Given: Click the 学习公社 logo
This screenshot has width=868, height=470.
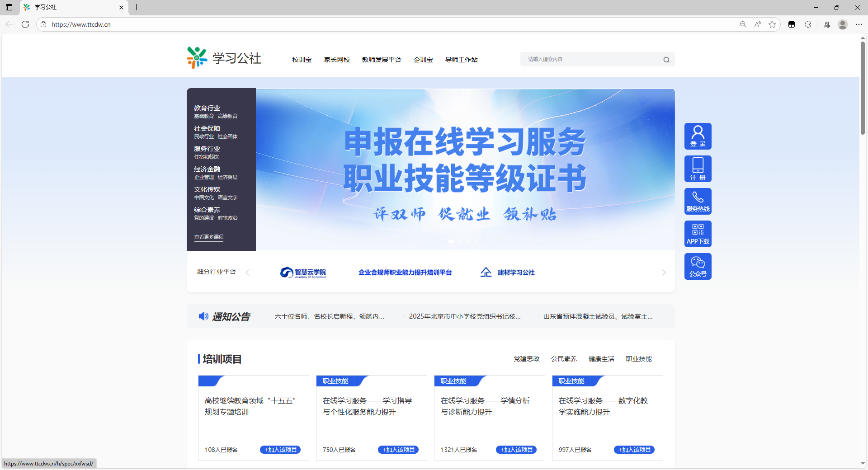Looking at the screenshot, I should click(224, 58).
